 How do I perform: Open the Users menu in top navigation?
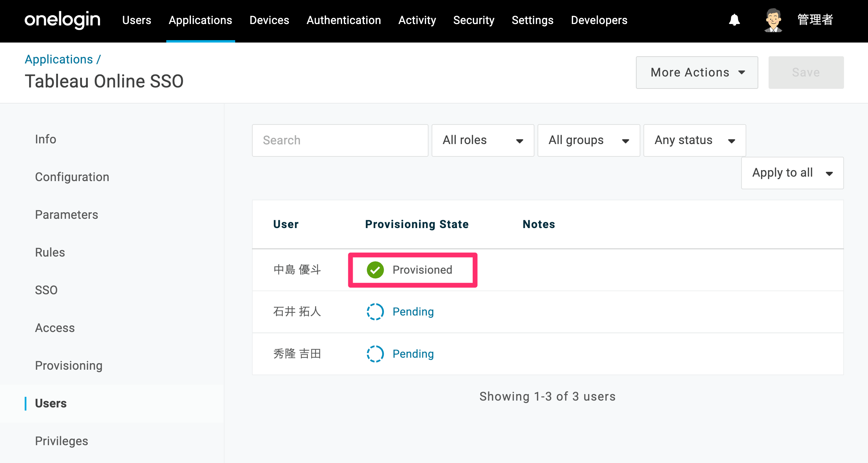(137, 20)
